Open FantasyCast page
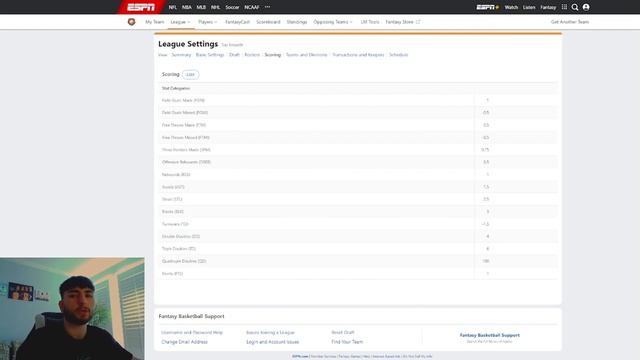 (237, 22)
